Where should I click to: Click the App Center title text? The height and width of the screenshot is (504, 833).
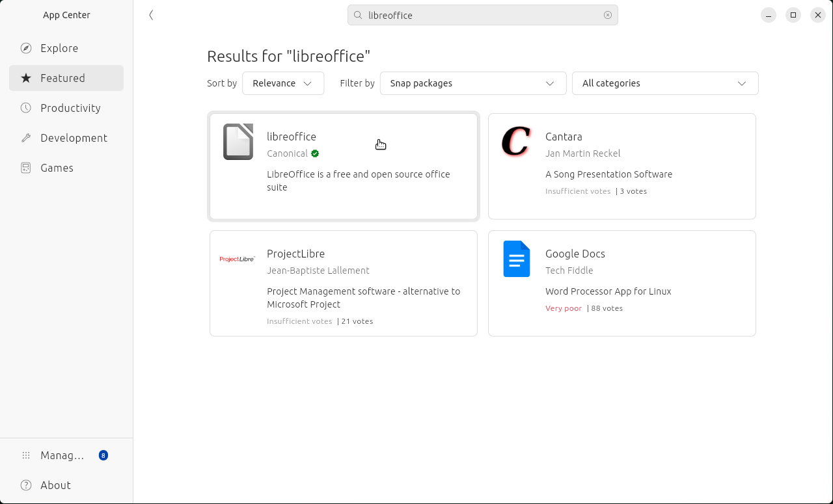tap(66, 15)
